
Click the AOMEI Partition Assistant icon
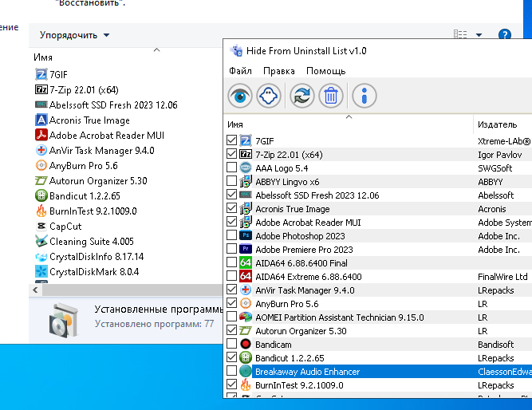point(246,317)
